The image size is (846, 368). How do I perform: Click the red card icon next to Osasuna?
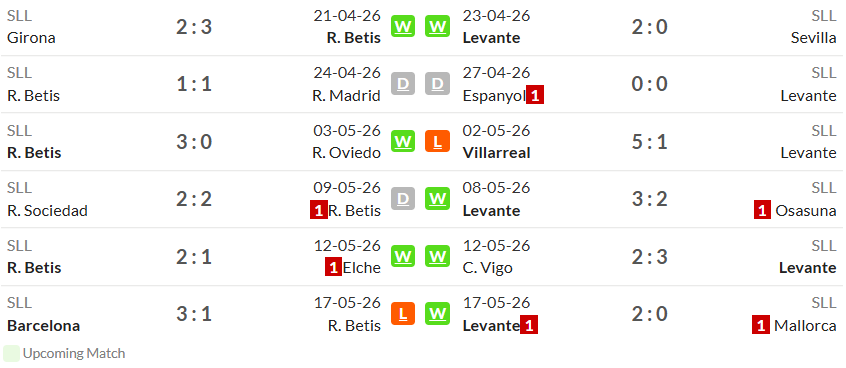point(762,210)
